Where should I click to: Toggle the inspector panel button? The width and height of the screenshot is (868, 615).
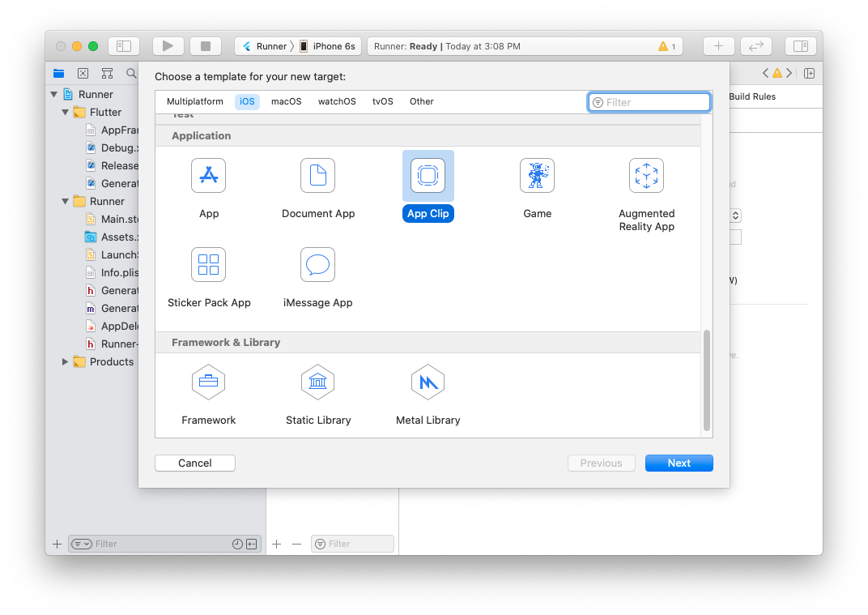click(x=800, y=46)
